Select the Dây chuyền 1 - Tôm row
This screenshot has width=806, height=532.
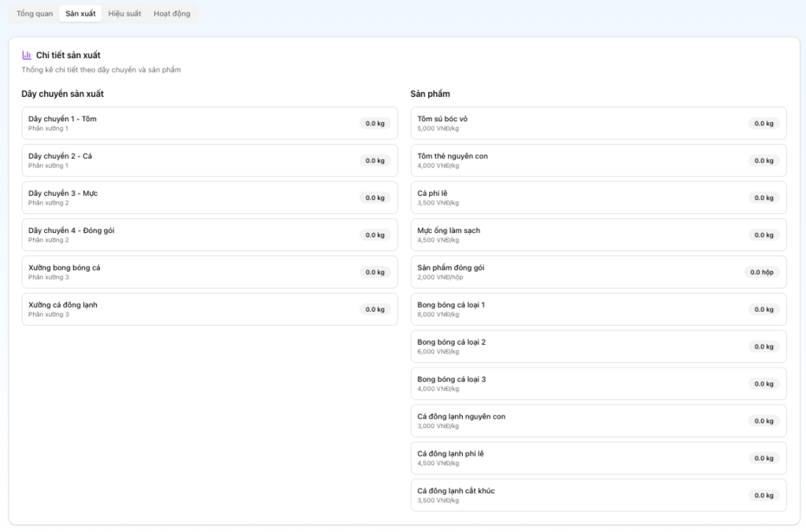pyautogui.click(x=209, y=124)
